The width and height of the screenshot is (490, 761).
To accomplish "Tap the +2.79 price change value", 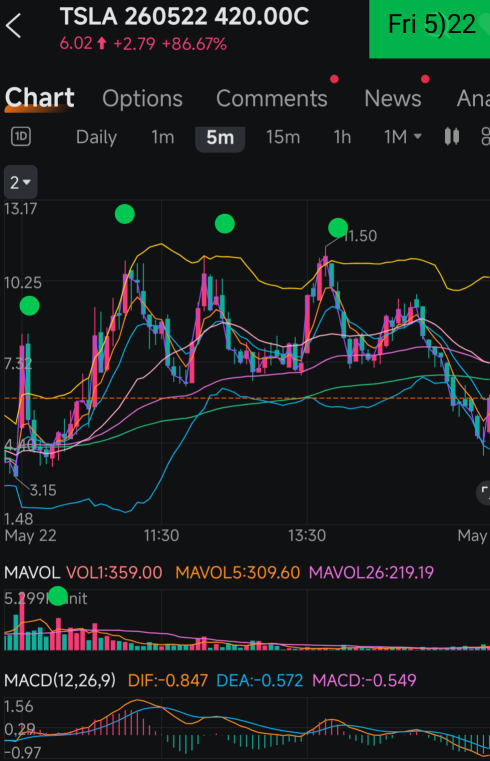I will point(134,44).
